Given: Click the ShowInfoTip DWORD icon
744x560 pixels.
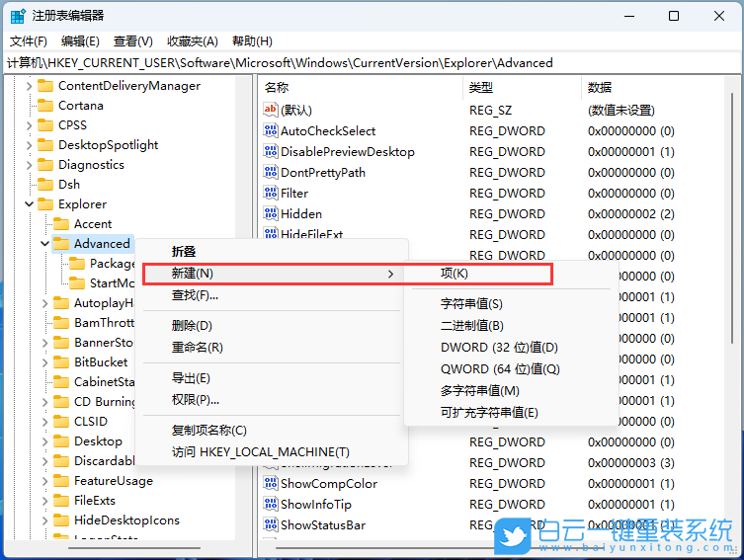Looking at the screenshot, I should pos(271,505).
